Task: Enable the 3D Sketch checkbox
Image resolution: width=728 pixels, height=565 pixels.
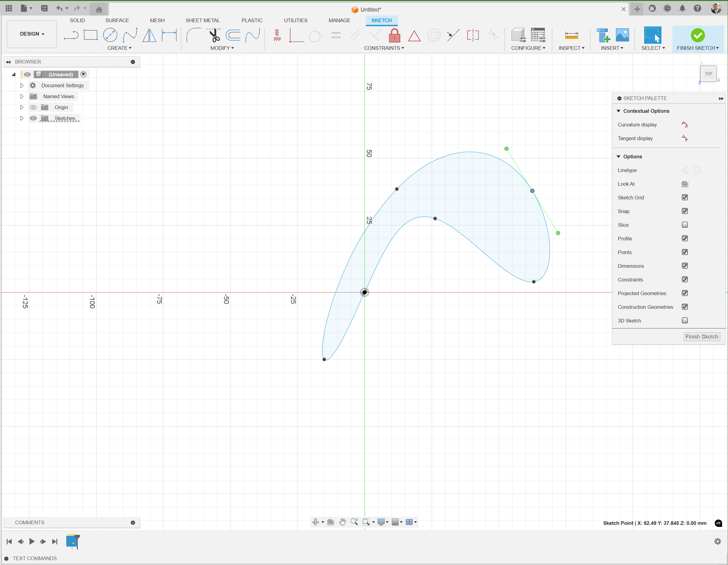Action: tap(685, 320)
